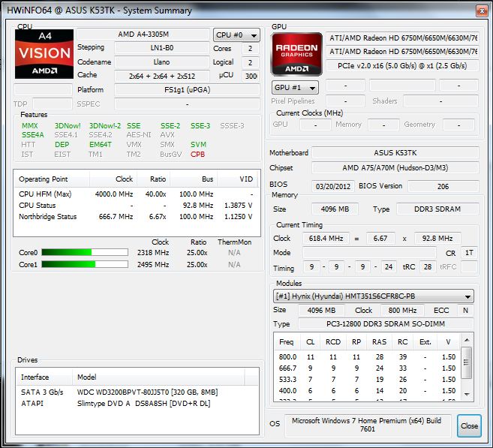
Task: Expand the memory Modules dropdown list
Action: (x=373, y=296)
